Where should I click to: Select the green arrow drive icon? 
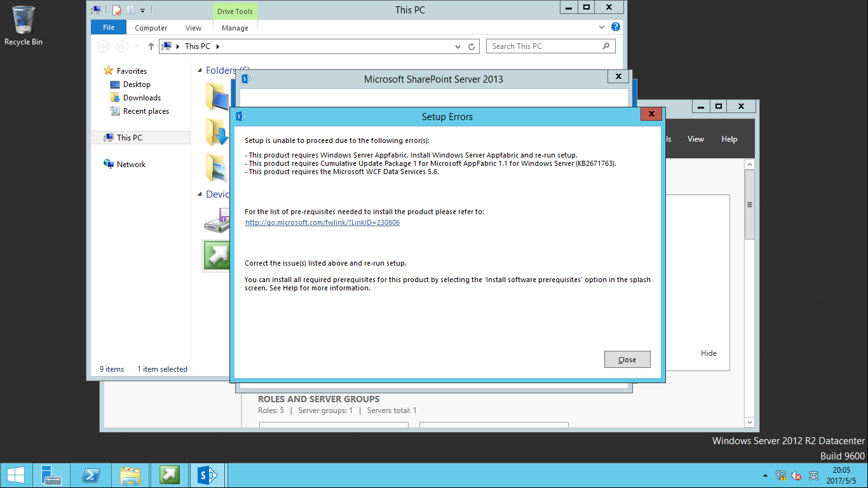point(216,255)
